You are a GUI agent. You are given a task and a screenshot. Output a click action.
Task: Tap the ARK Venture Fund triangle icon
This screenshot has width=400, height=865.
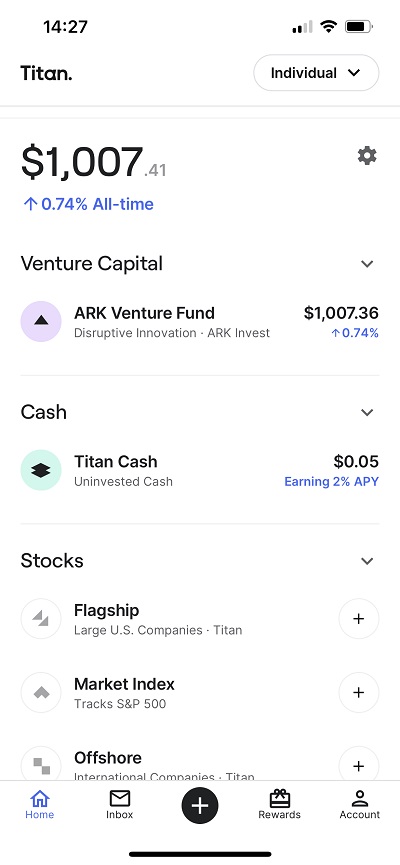click(41, 322)
